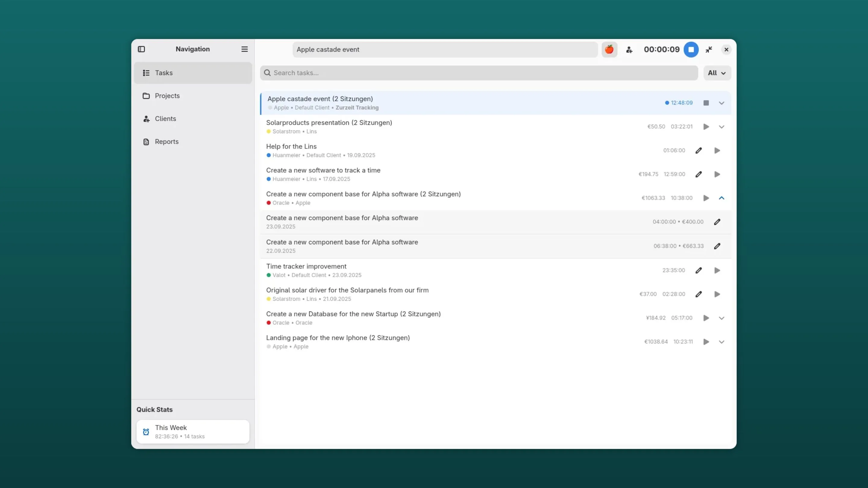Click the Navigation title
868x488 pixels.
(x=193, y=49)
